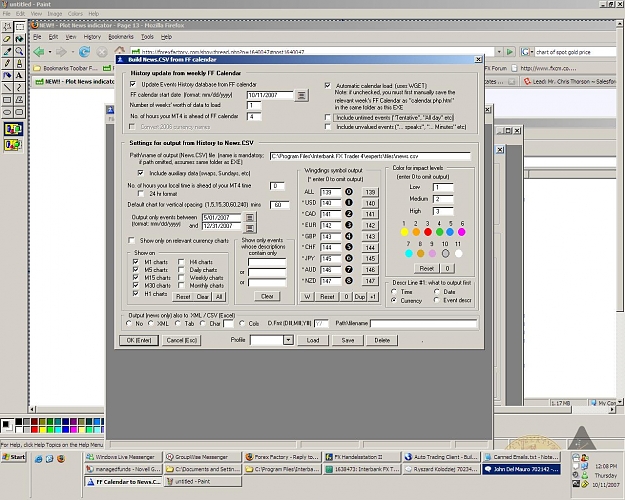Toggle Include auxiliary data checkbox

(141, 173)
